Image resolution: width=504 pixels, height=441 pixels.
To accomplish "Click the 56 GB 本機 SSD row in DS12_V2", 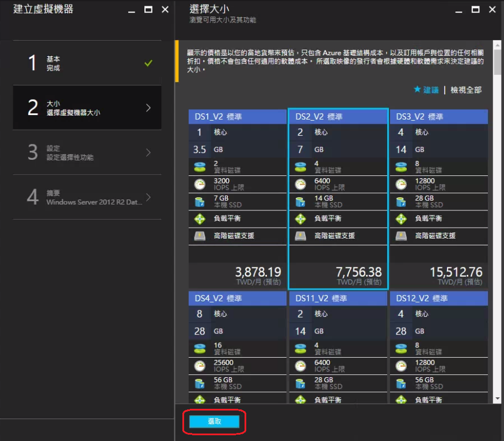I will [439, 383].
